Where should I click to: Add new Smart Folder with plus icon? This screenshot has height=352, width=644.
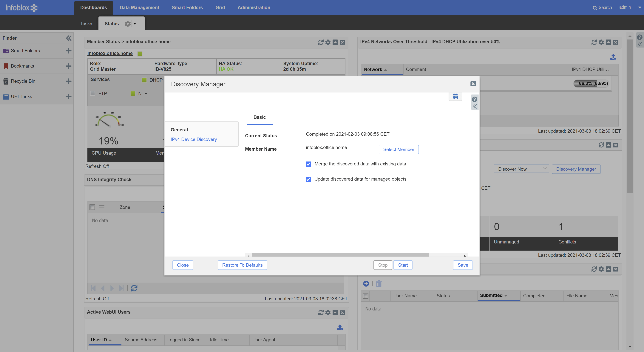[x=69, y=51]
